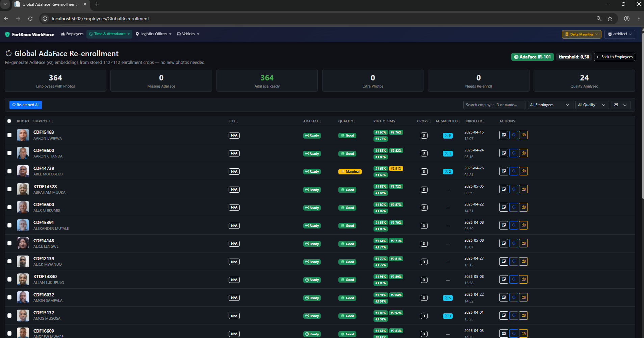The width and height of the screenshot is (644, 338).
Task: Click the Search employee ID or name field
Action: [x=494, y=105]
